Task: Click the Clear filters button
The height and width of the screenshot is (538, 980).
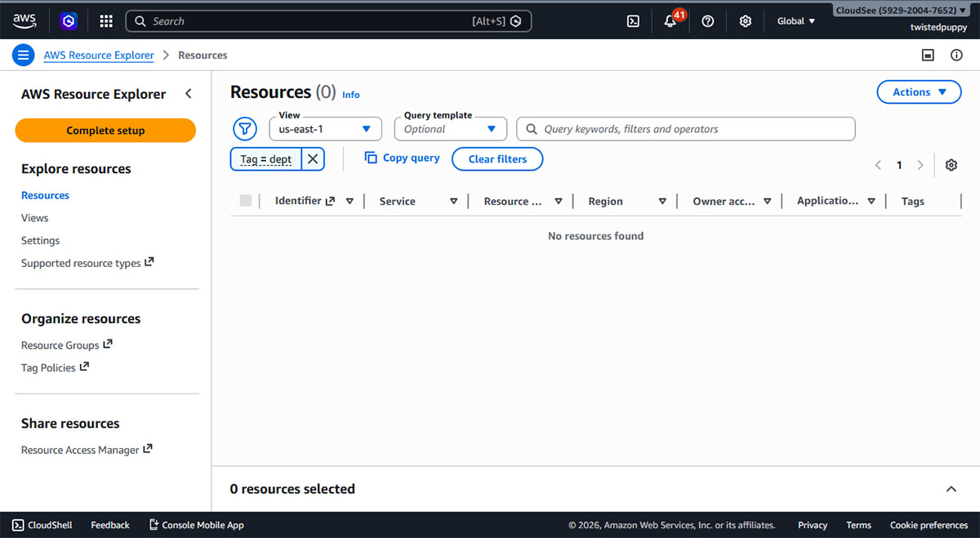Action: tap(497, 159)
